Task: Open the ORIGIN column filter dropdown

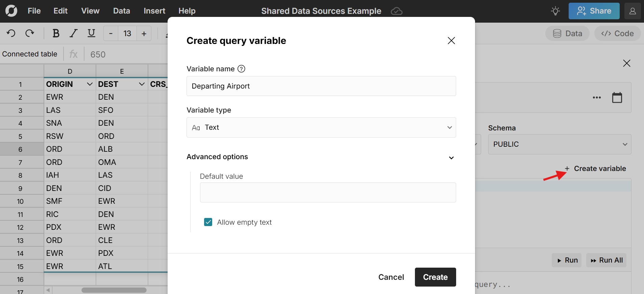Action: (90, 84)
